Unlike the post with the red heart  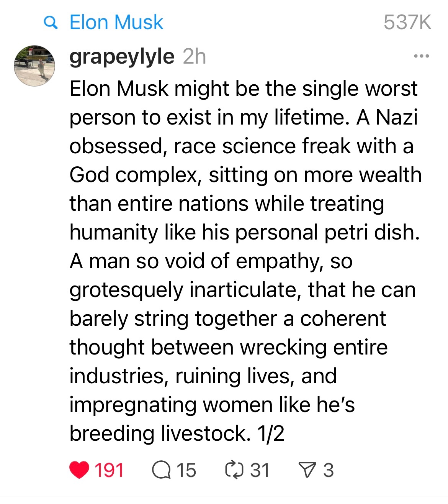click(80, 470)
